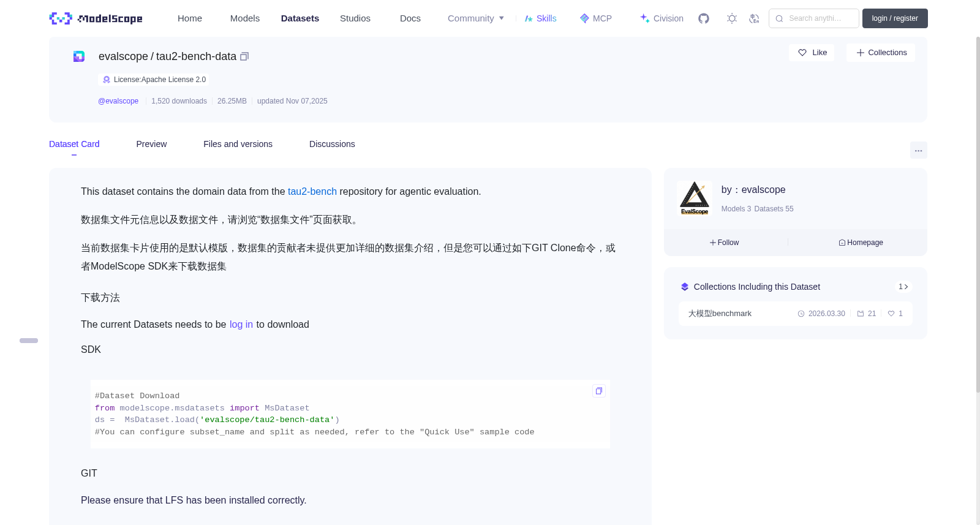Click the evalscope dataset avatar icon

(79, 56)
